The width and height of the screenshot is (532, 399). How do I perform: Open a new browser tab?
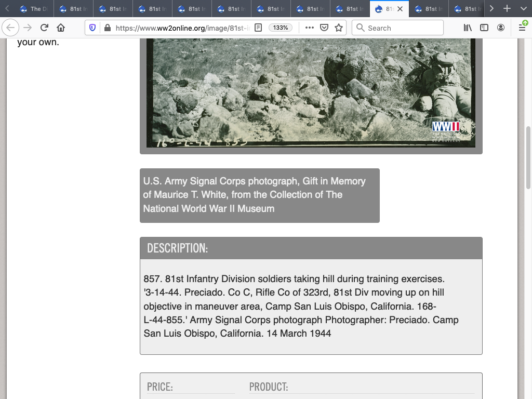[507, 9]
